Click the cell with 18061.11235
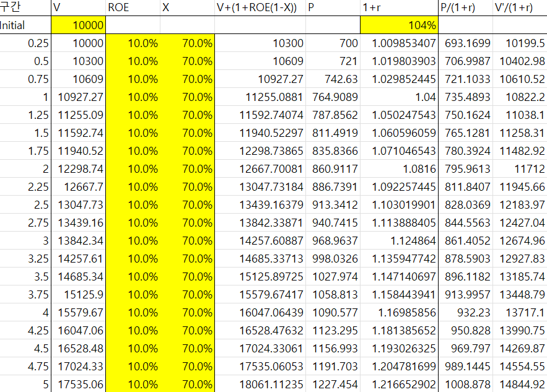547x392 pixels. pos(260,385)
